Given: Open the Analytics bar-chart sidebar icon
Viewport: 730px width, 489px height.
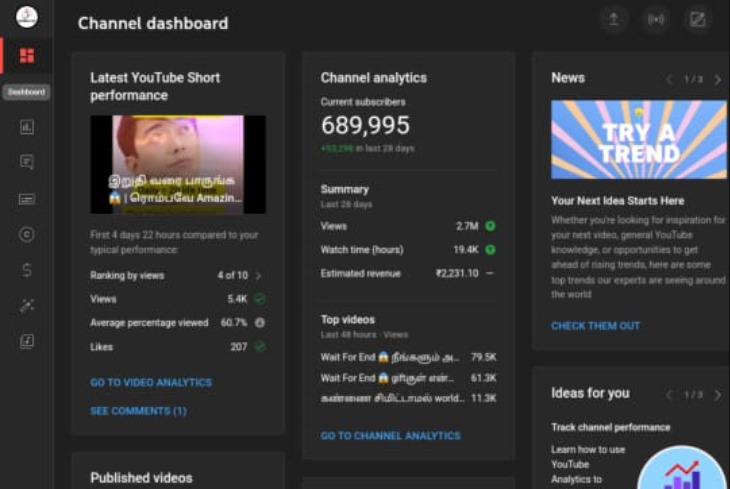Looking at the screenshot, I should pyautogui.click(x=27, y=127).
